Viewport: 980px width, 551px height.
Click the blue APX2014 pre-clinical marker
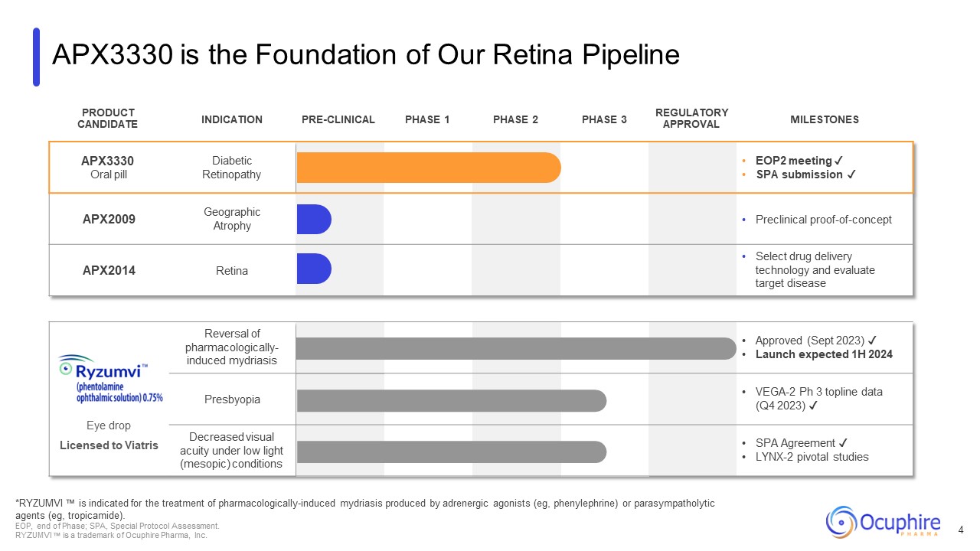click(314, 269)
